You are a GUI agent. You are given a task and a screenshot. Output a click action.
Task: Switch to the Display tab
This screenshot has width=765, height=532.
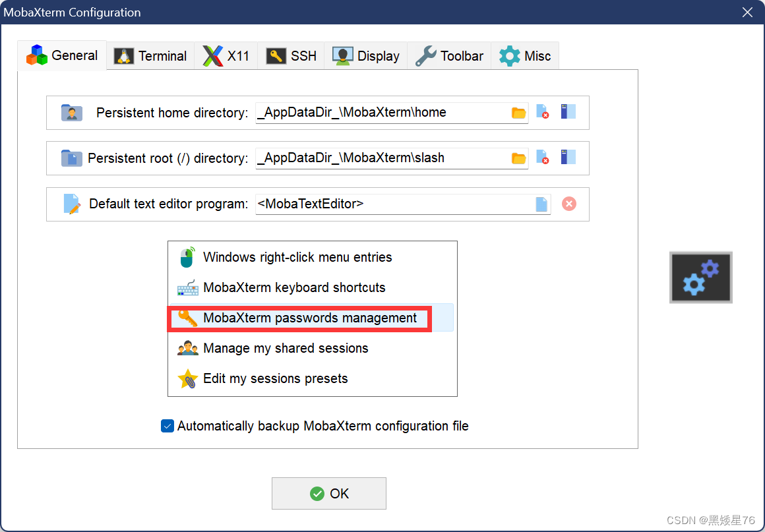pos(366,56)
